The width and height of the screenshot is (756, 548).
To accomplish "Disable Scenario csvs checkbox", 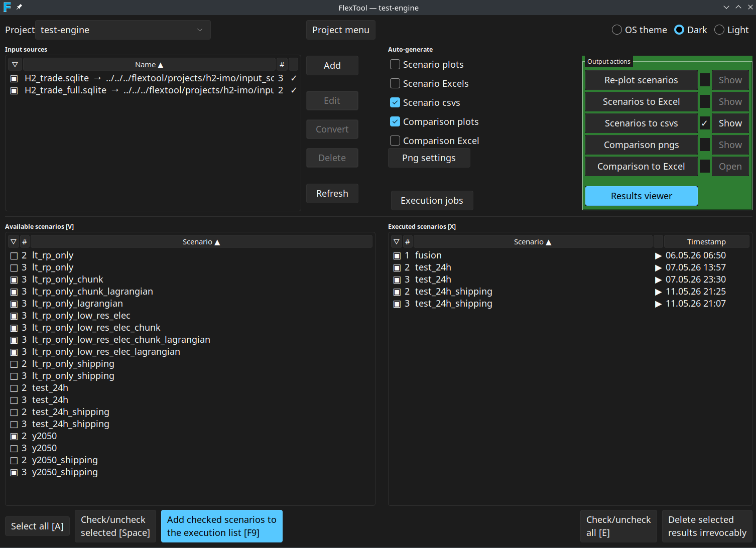I will click(395, 102).
